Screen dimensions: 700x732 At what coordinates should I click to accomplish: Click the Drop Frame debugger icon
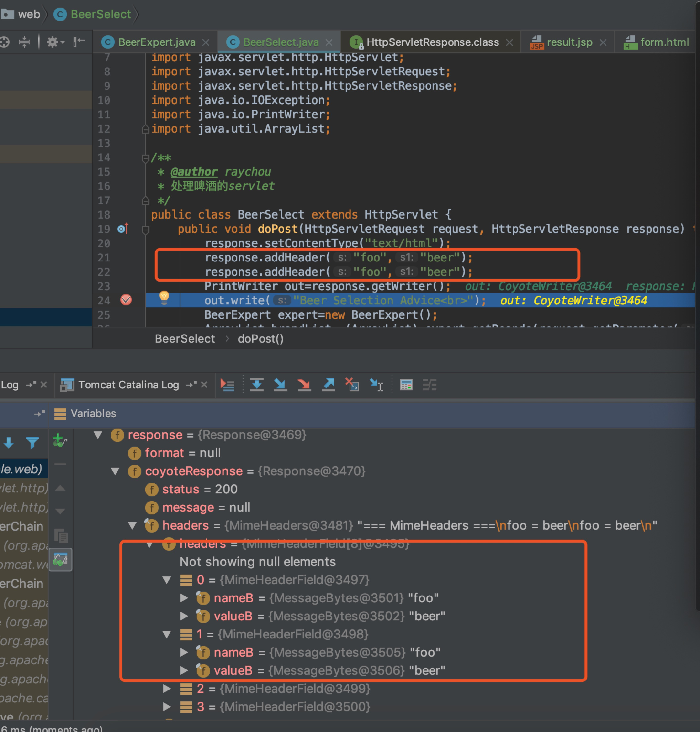click(x=352, y=384)
